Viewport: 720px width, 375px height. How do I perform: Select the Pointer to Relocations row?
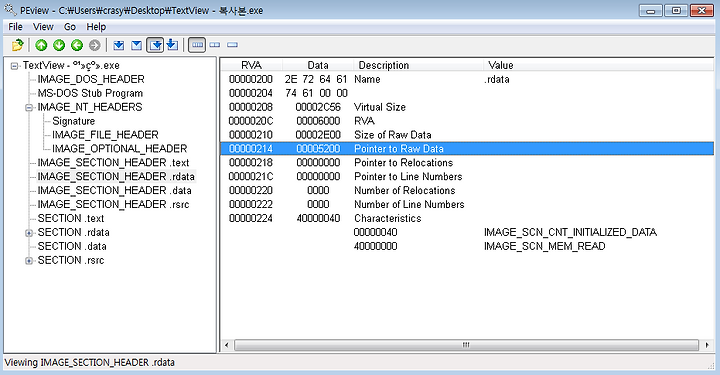[467, 162]
